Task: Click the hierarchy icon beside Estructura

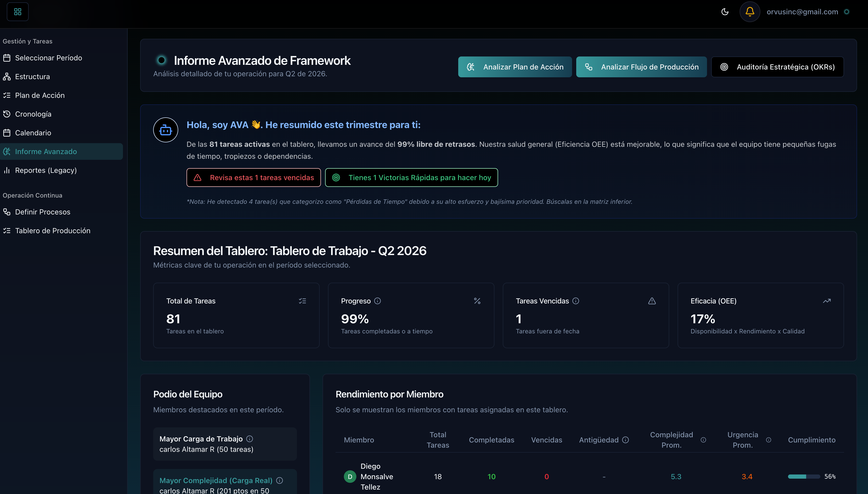Action: pos(7,77)
